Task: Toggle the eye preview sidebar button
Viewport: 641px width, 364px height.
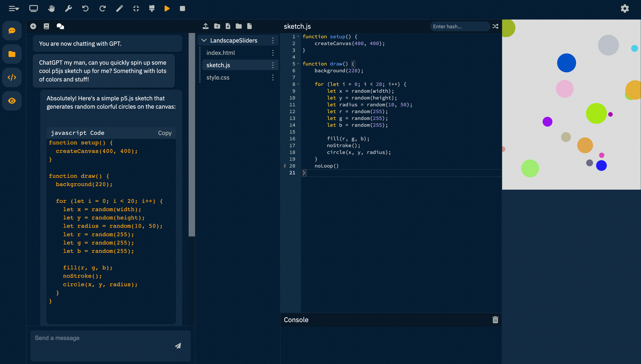Action: point(12,101)
